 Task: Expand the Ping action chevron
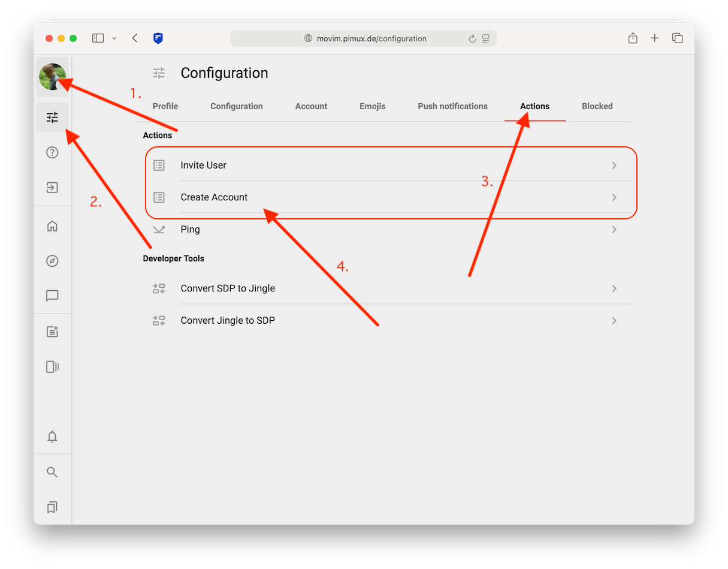(614, 229)
